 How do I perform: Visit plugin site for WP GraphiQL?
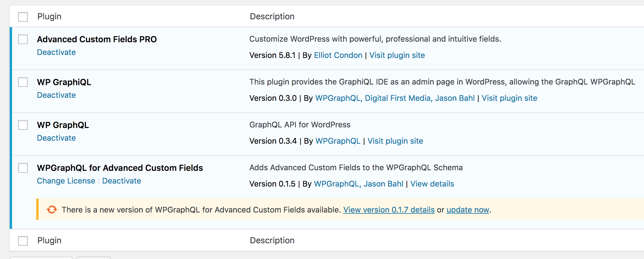pyautogui.click(x=509, y=98)
